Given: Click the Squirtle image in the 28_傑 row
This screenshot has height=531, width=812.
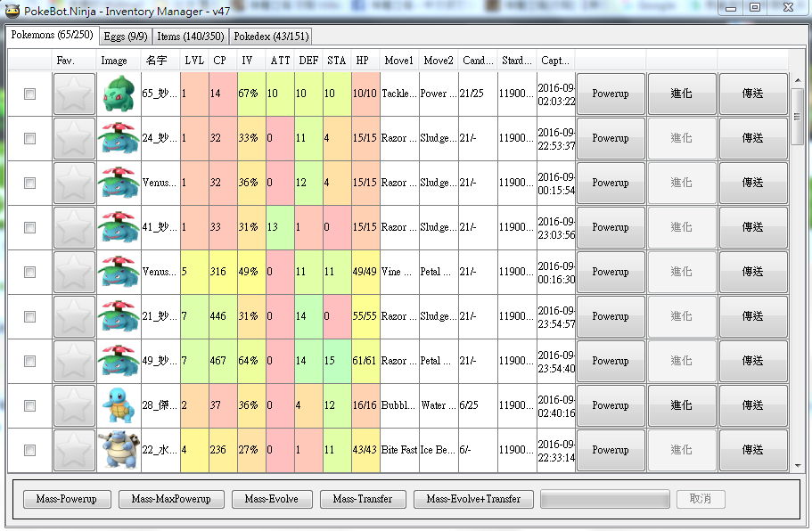Looking at the screenshot, I should (x=119, y=405).
